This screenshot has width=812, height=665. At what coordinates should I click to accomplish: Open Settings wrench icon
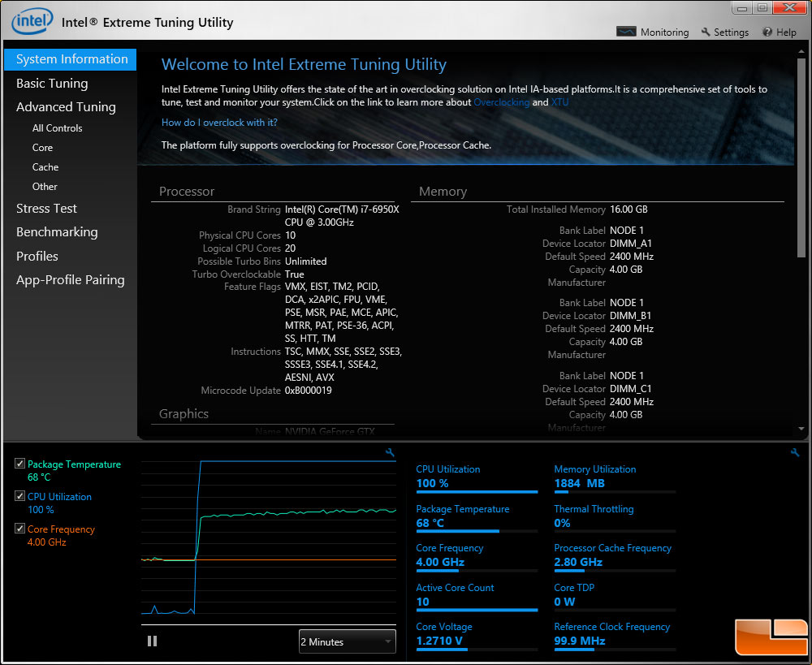pyautogui.click(x=706, y=32)
